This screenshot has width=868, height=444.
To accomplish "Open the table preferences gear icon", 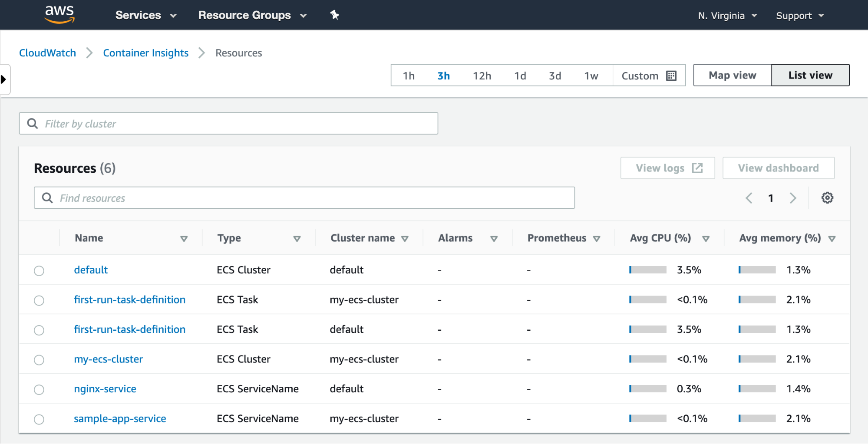I will (x=827, y=198).
